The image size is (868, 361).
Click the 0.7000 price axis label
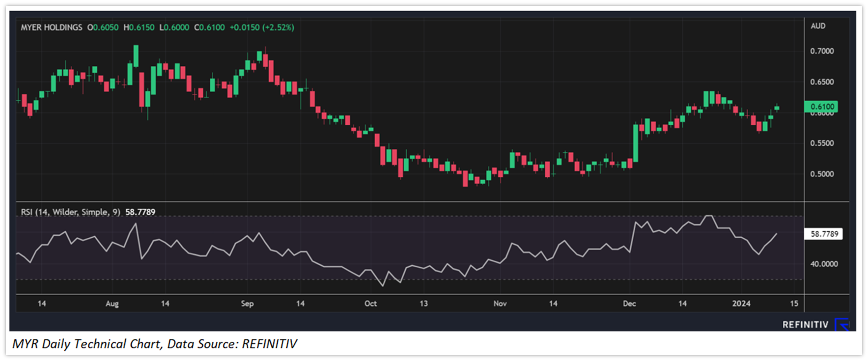pos(822,51)
